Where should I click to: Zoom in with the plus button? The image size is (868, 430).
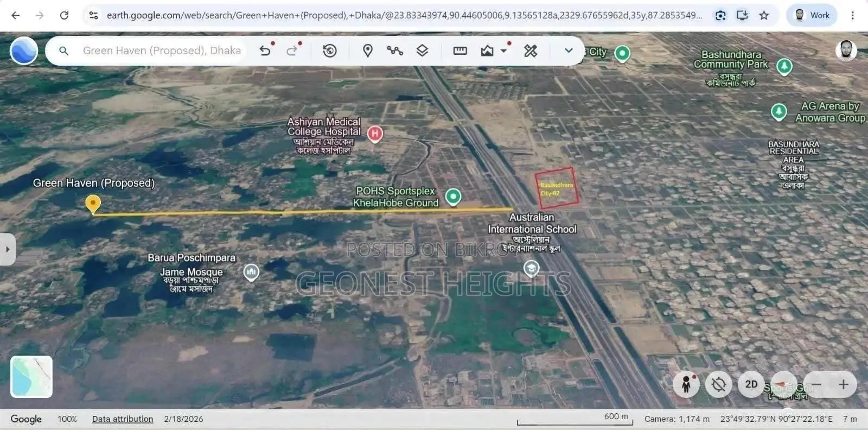point(844,384)
